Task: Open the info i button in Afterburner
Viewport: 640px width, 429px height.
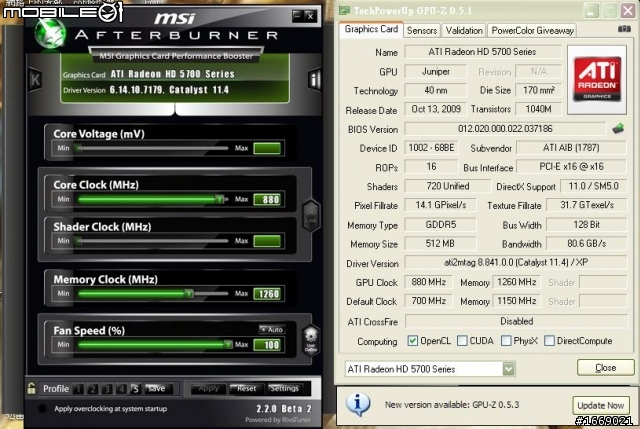Action: pyautogui.click(x=315, y=79)
